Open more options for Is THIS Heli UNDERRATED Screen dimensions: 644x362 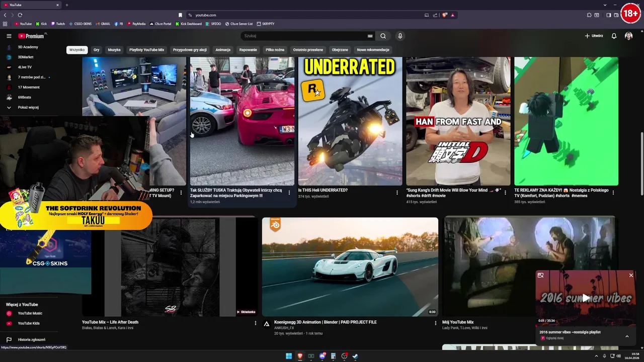(397, 193)
